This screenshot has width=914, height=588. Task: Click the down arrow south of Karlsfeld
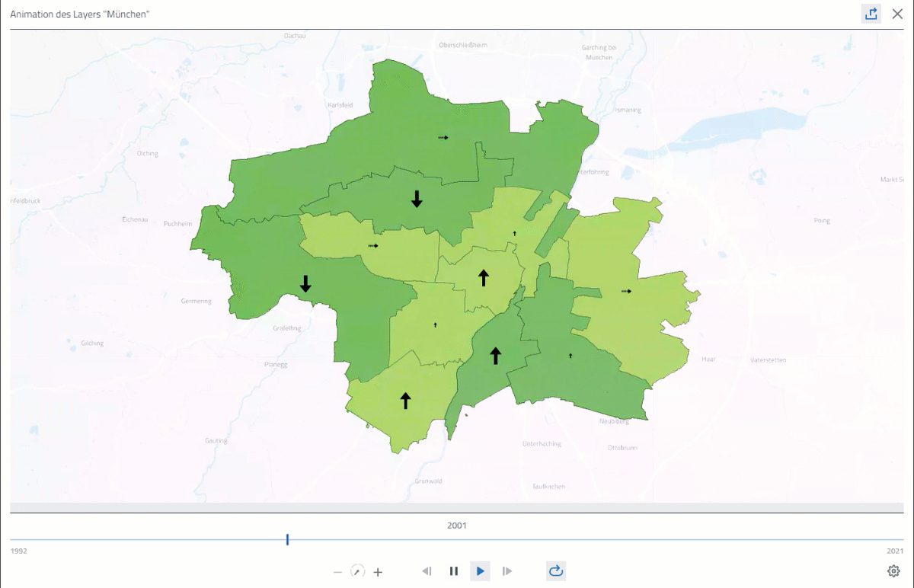point(417,199)
